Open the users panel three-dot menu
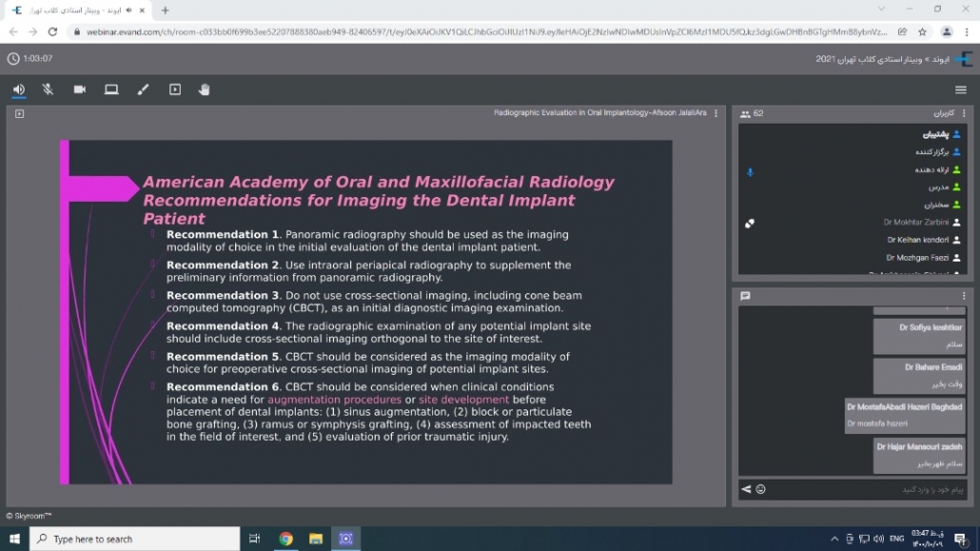This screenshot has width=980, height=551. pos(964,113)
